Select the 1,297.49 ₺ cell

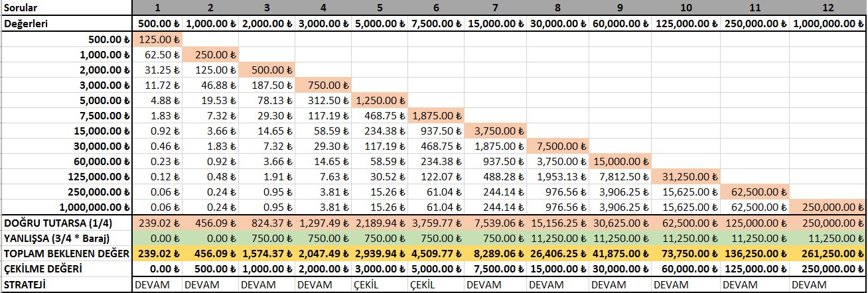(x=324, y=223)
